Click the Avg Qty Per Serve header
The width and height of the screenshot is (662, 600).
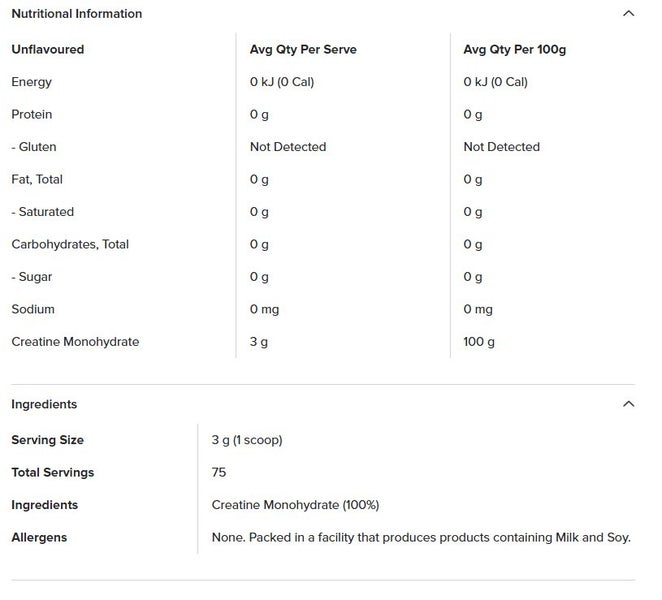(x=303, y=49)
